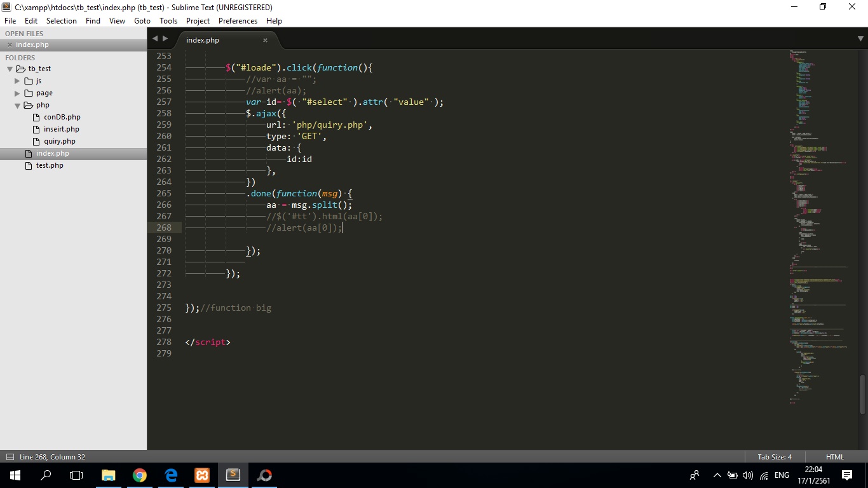Screen dimensions: 868x488
Task: Open Task View in taskbar
Action: (x=76, y=475)
